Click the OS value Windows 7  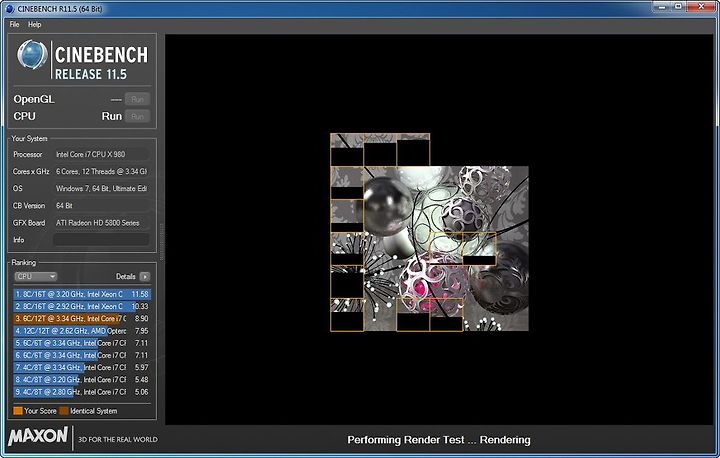(101, 188)
